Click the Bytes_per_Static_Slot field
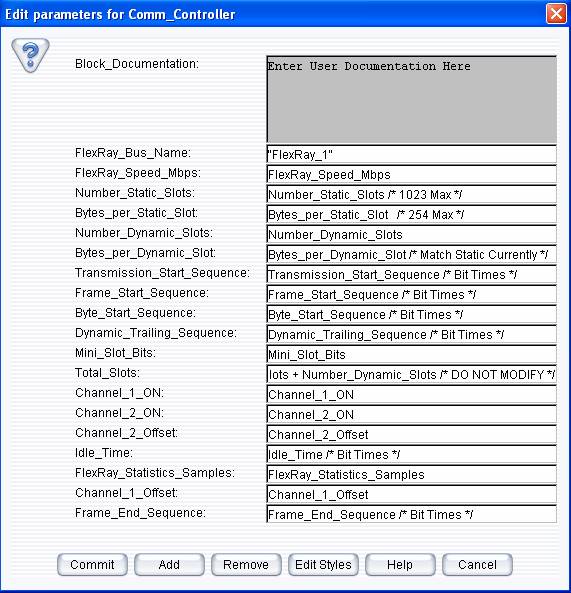The height and width of the screenshot is (593, 571). coord(411,214)
